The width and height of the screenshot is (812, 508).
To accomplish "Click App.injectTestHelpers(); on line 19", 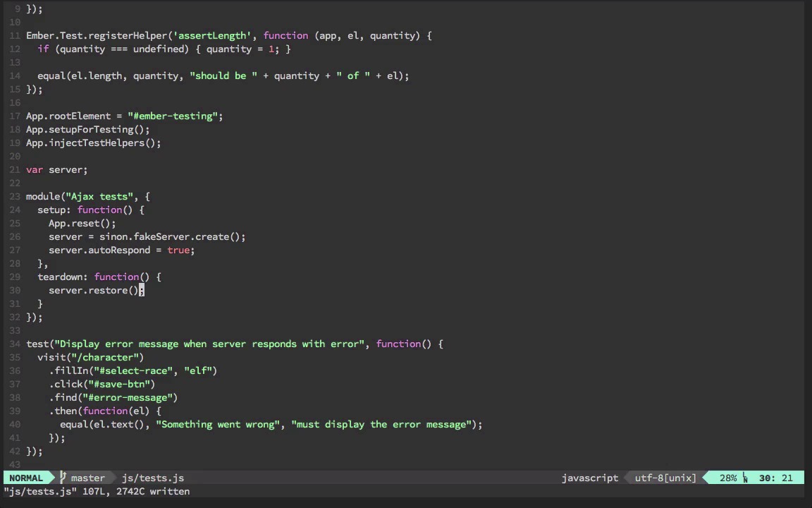I will pos(94,143).
